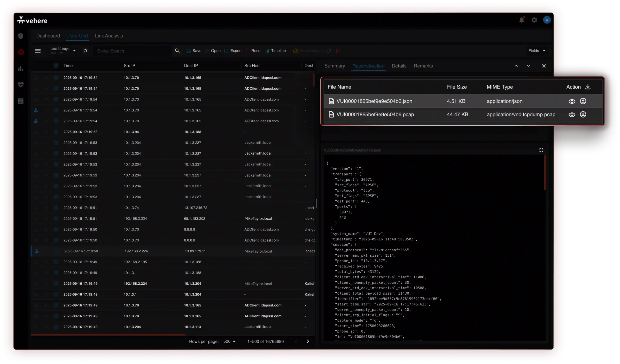Expand the Fields dropdown
The width and height of the screenshot is (620, 364).
coord(537,51)
